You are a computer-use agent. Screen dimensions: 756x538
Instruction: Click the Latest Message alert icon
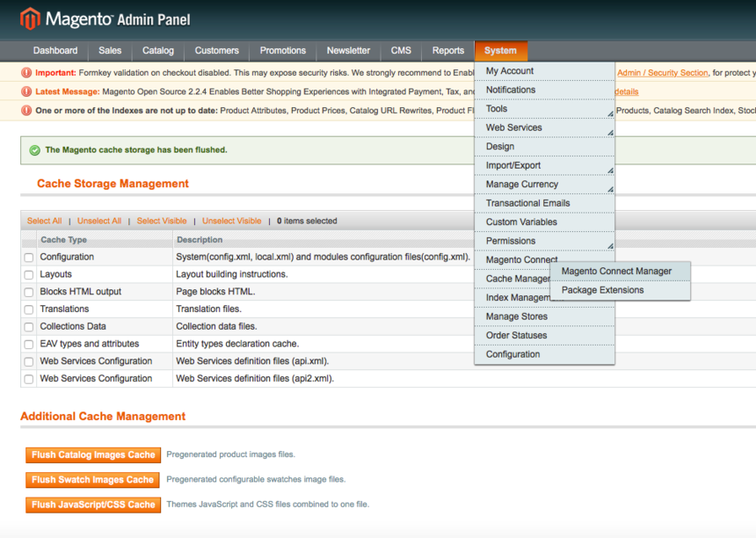[26, 91]
